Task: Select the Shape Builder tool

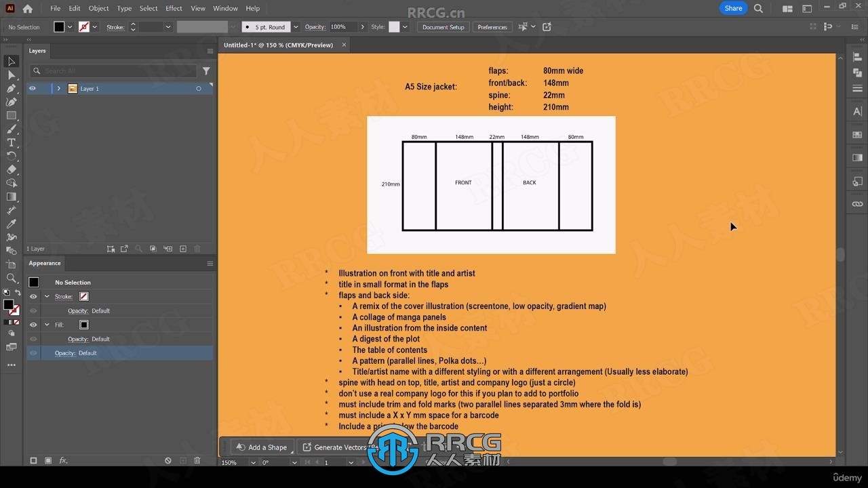Action: pos(11,183)
